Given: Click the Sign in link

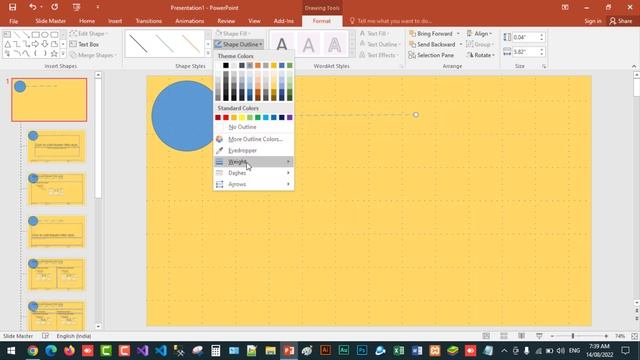Looking at the screenshot, I should click(x=593, y=21).
